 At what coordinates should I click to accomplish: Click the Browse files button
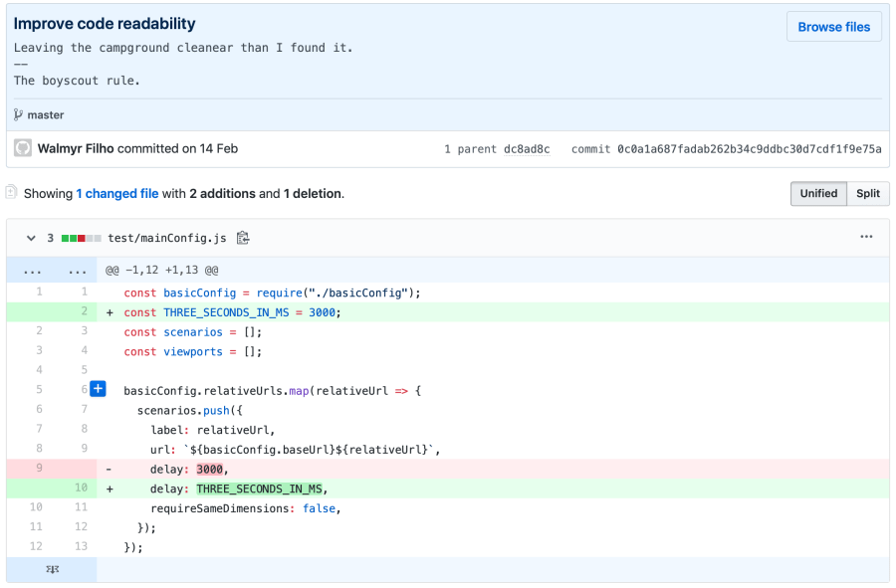834,26
